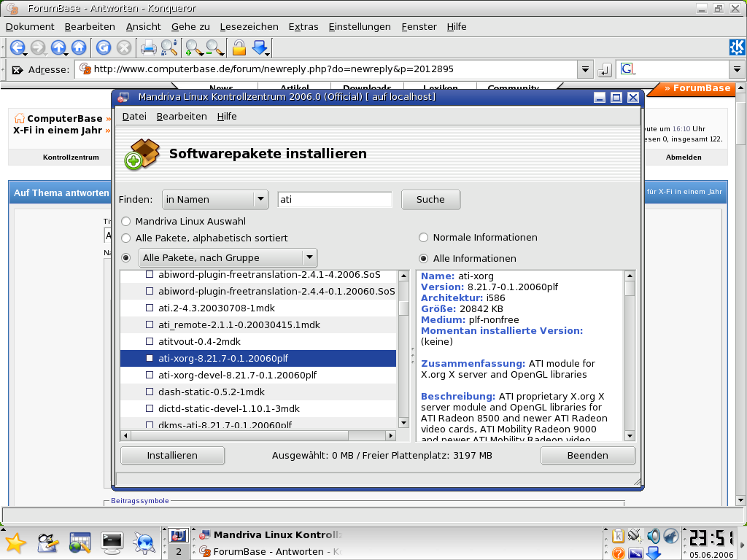747x560 pixels.
Task: Switch to Mandriva Linux Kontrollzentrum taskbar entry
Action: (x=270, y=534)
